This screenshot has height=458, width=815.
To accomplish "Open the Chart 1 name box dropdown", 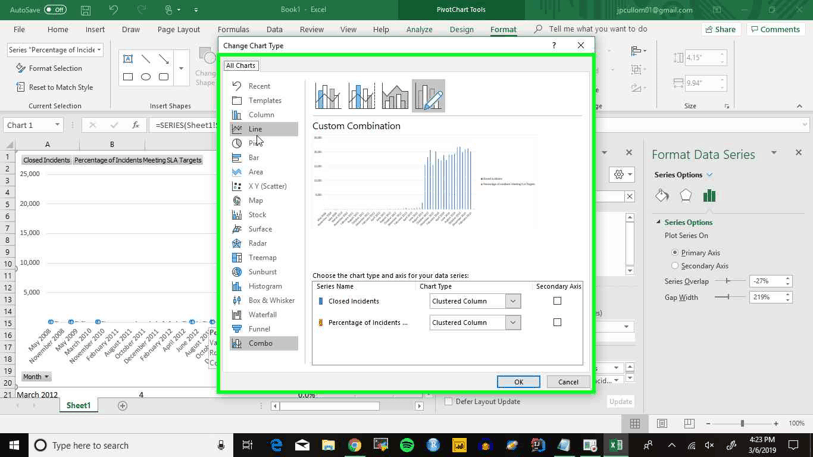I will pos(57,125).
